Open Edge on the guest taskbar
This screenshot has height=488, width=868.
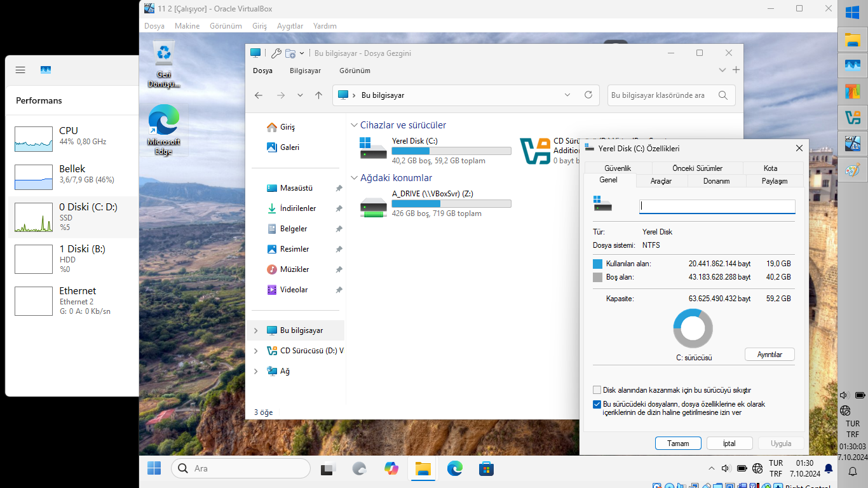coord(455,468)
